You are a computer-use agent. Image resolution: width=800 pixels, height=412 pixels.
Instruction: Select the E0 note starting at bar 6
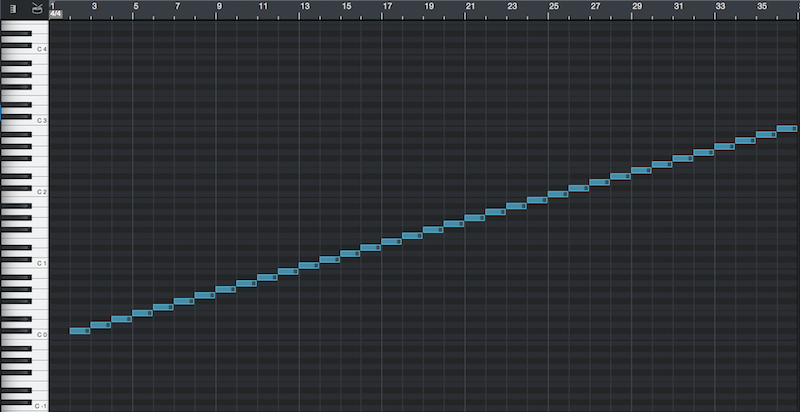click(x=163, y=307)
